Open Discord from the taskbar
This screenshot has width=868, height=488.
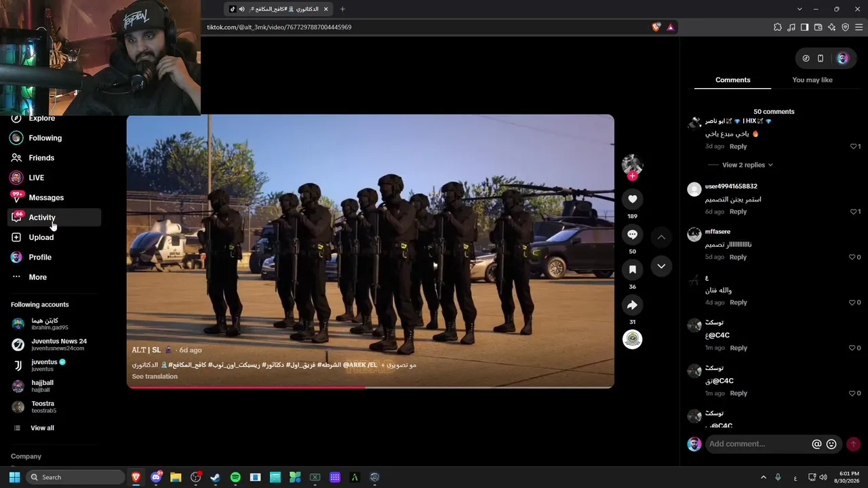(x=156, y=477)
